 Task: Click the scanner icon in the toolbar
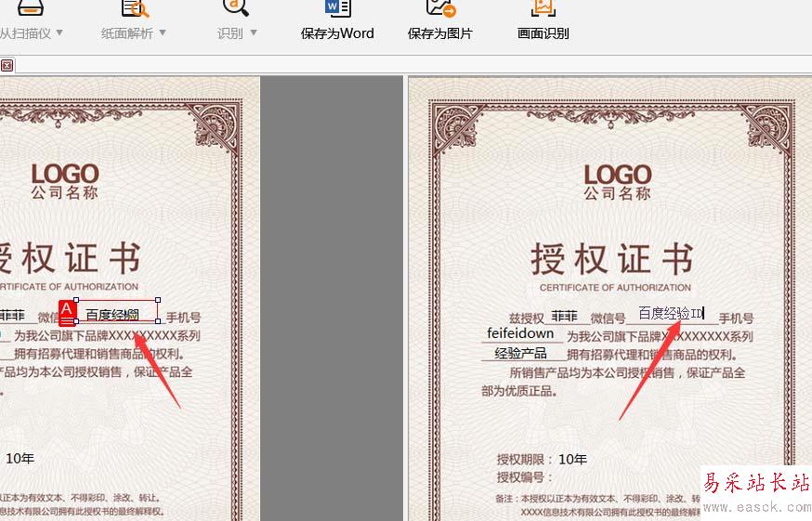(31, 7)
